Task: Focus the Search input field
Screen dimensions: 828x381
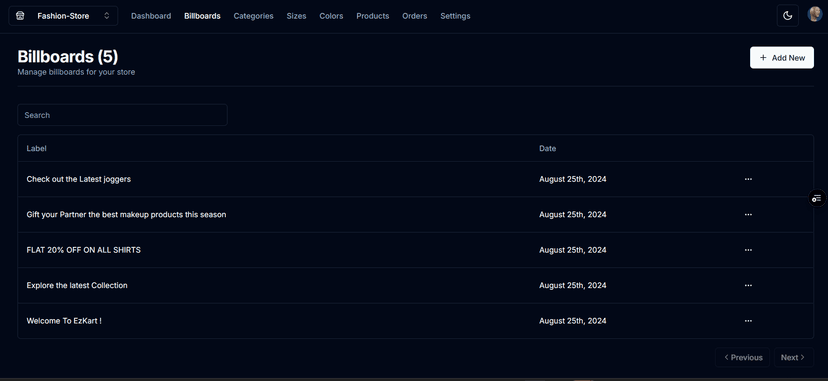Action: tap(123, 115)
